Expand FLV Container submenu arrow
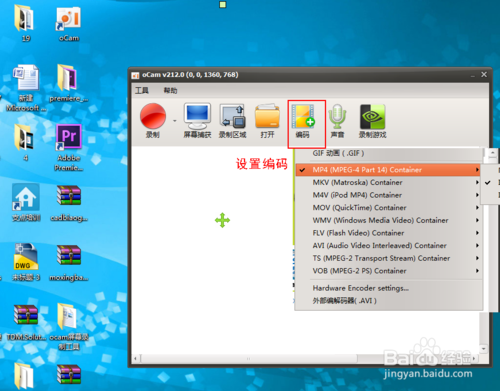The width and height of the screenshot is (500, 391). pyautogui.click(x=477, y=233)
